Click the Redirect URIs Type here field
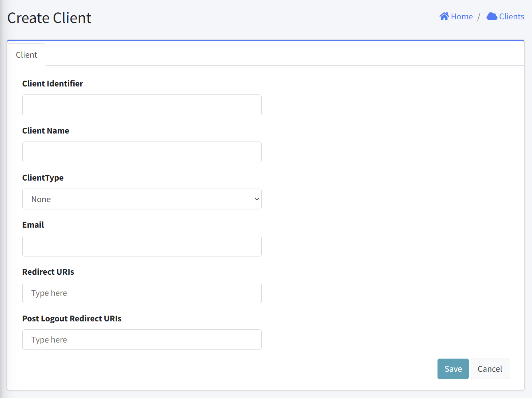Screen dimensions: 532x398 pos(142,293)
